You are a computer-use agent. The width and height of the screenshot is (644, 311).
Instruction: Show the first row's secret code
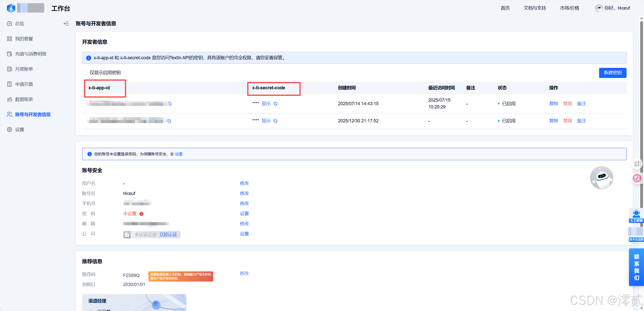coord(266,104)
